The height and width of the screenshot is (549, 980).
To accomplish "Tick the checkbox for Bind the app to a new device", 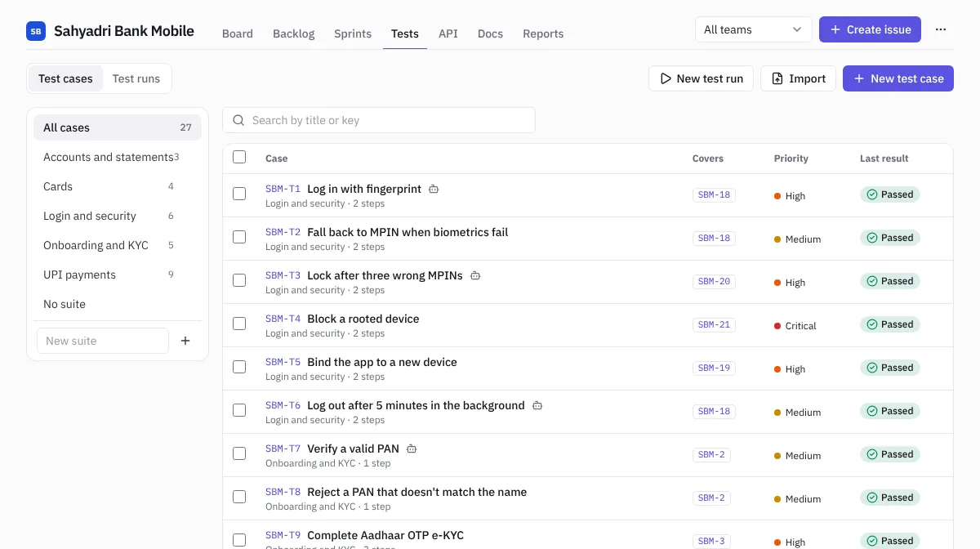I will click(x=239, y=367).
